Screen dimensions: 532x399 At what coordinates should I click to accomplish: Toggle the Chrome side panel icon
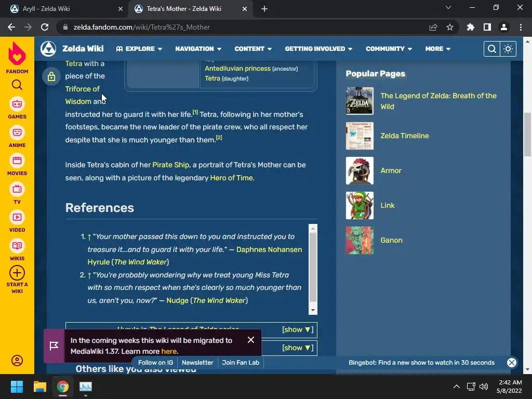487,27
